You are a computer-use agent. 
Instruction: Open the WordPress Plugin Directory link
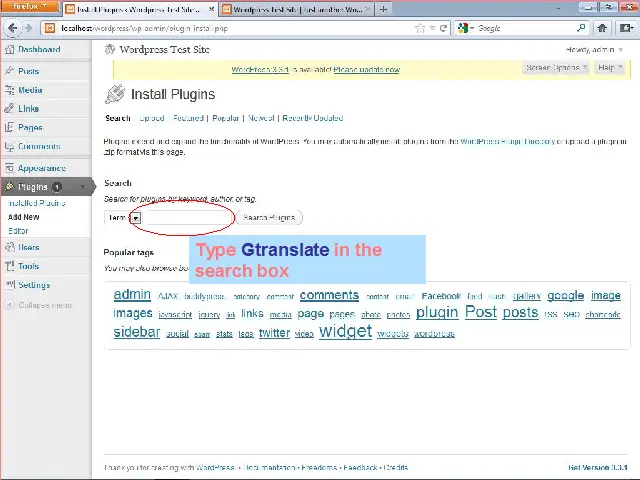[x=507, y=141]
